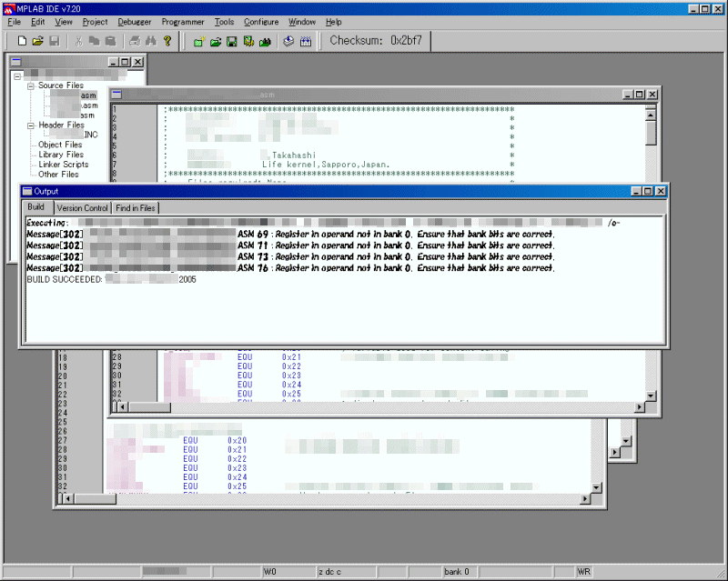Click the ASM 69 message line
This screenshot has height=581, width=728.
tap(290, 234)
